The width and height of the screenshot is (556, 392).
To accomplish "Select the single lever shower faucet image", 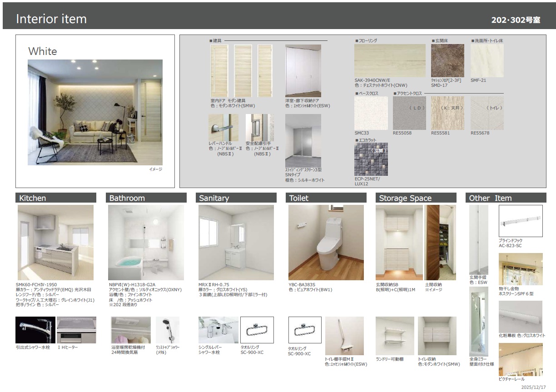I will pyautogui.click(x=218, y=330).
